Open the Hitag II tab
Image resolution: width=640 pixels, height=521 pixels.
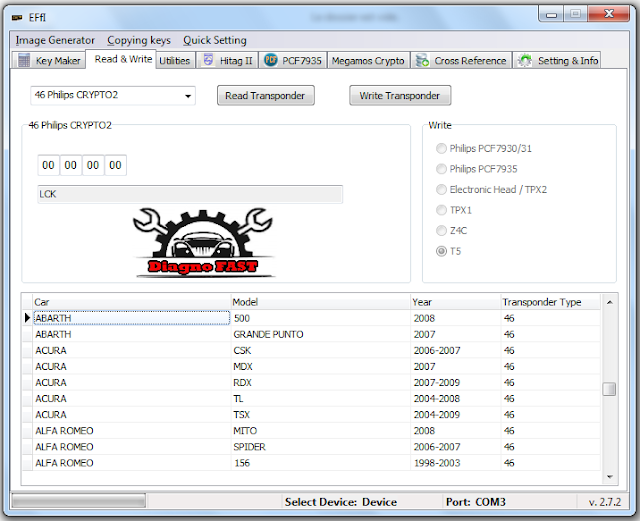tap(227, 60)
